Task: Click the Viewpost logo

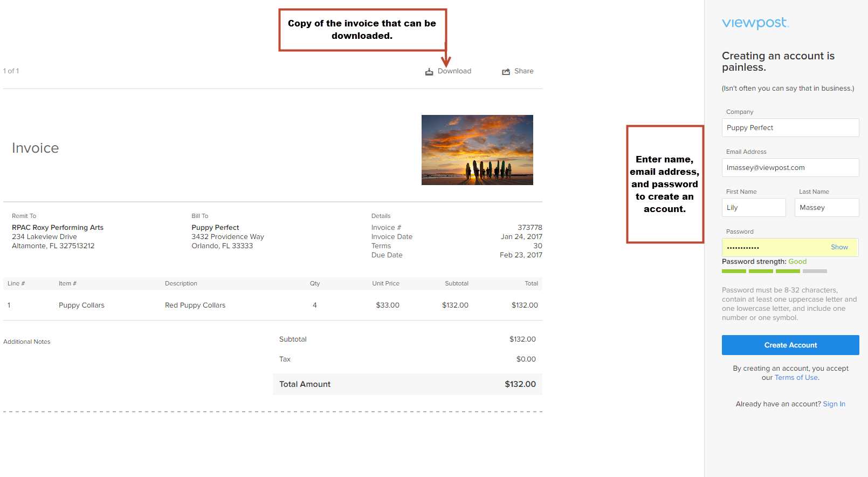Action: click(x=755, y=23)
